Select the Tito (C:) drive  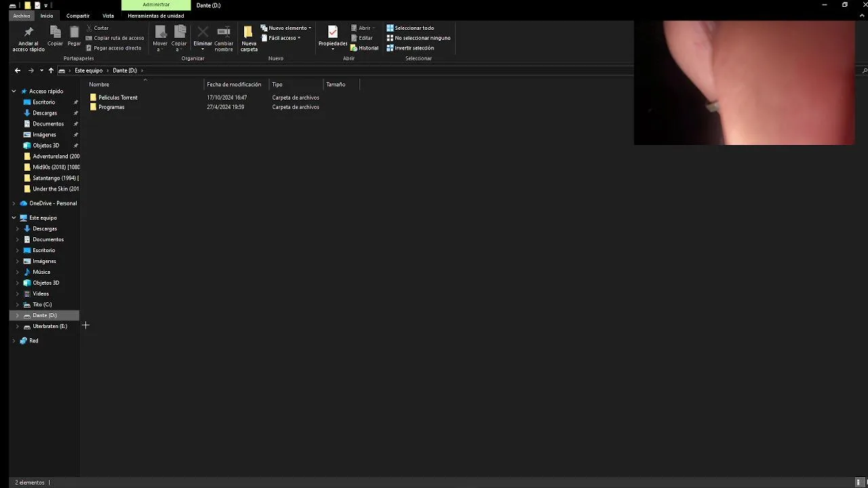(x=42, y=304)
